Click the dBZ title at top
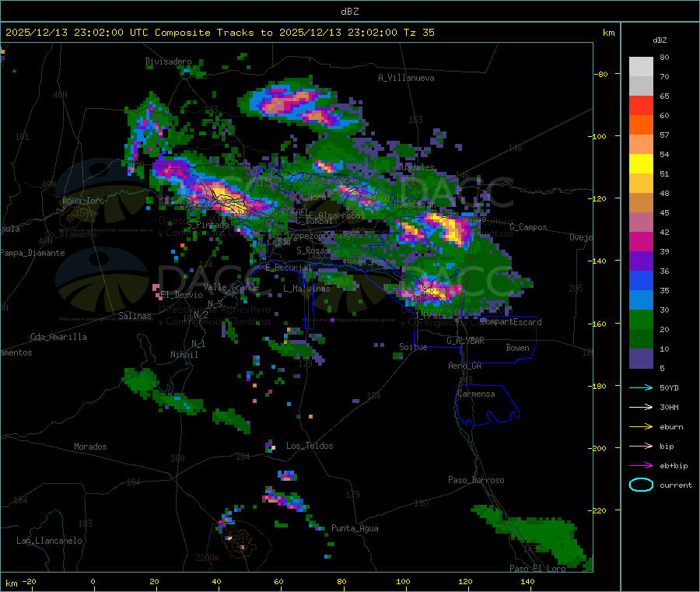Screen dimensions: 700x592 click(350, 12)
